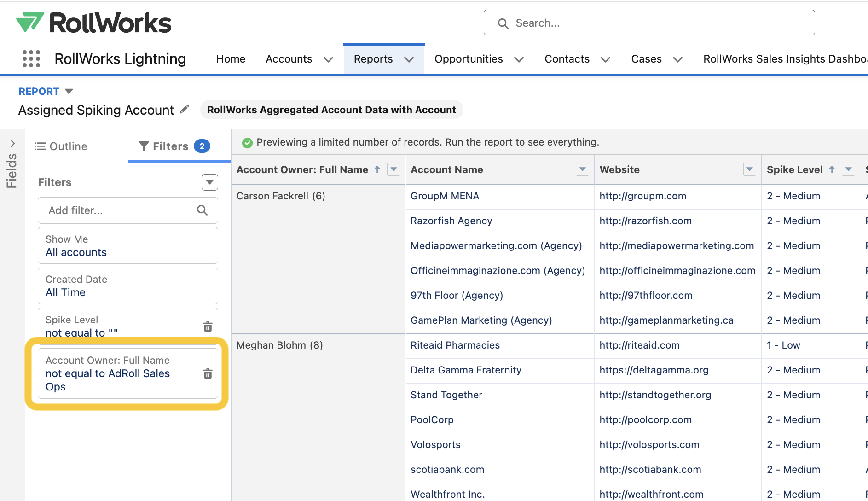Image resolution: width=868 pixels, height=501 pixels.
Task: Open the GroupM MENA account
Action: 445,196
